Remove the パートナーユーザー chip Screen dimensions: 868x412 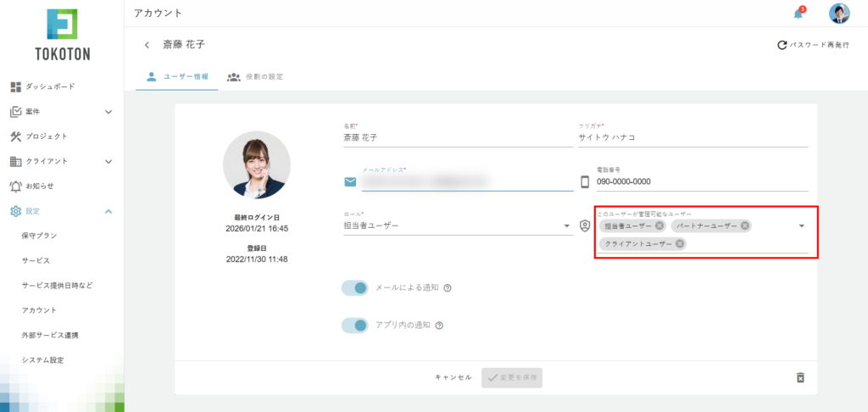(x=745, y=225)
